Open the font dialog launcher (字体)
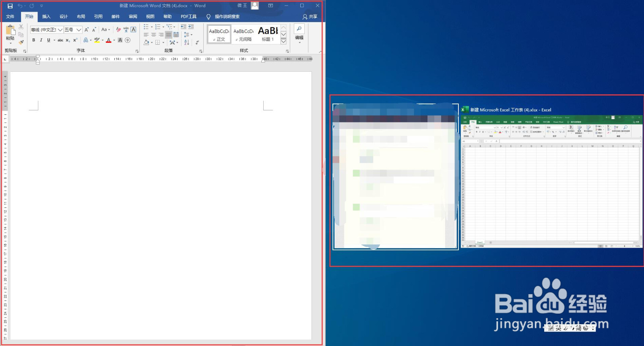Screen dimensions: 644x346 pyautogui.click(x=137, y=51)
